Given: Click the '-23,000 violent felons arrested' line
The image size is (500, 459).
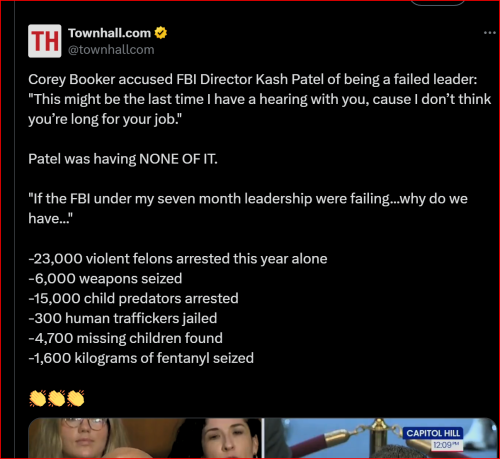Looking at the screenshot, I should (x=178, y=259).
